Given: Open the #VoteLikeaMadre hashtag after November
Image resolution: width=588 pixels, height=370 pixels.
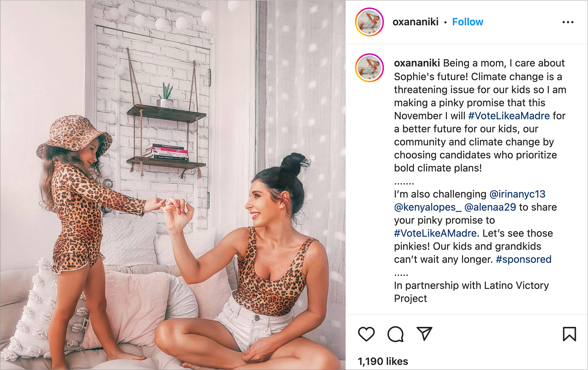Looking at the screenshot, I should (x=509, y=116).
